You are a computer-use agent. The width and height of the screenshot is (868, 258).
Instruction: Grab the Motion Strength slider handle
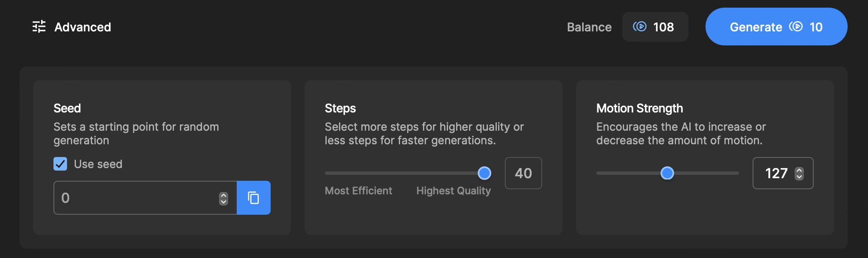pos(667,173)
